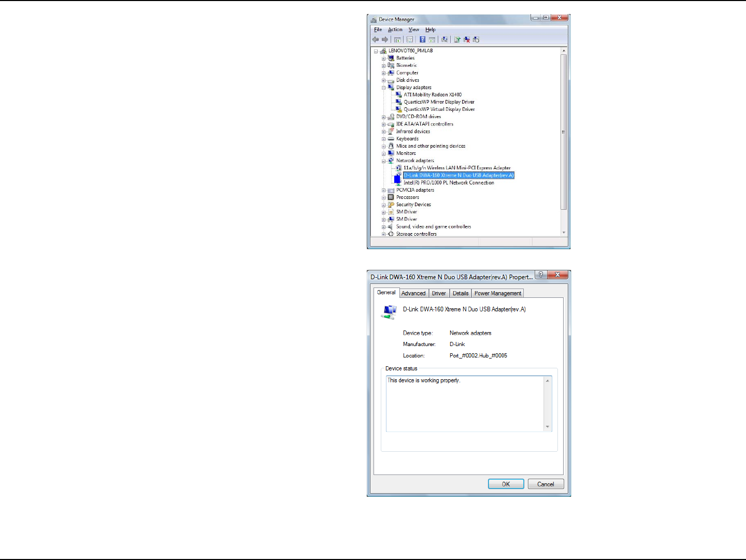Screen dimensions: 746x560
Task: Open Properties using the toolbar properties icon
Action: point(410,39)
